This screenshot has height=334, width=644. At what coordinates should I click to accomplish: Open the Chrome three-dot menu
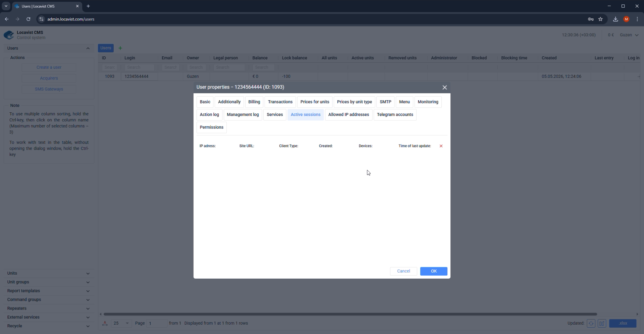pos(637,19)
